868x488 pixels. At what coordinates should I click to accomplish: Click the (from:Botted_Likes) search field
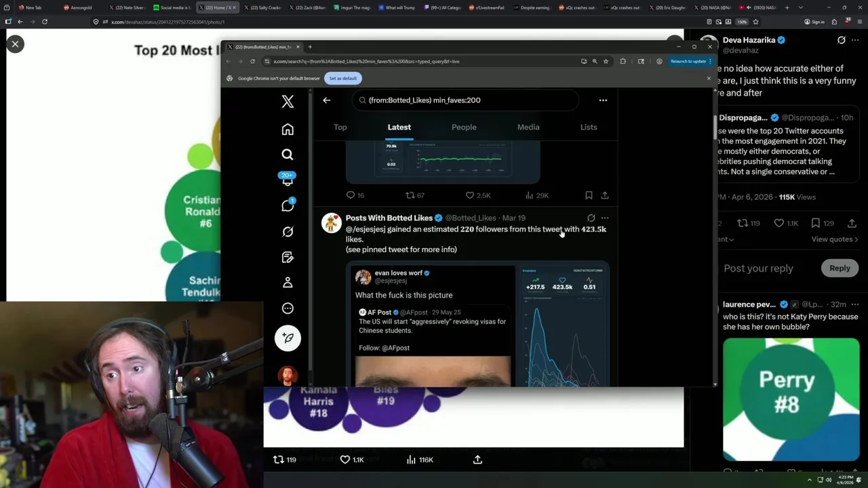pos(465,100)
